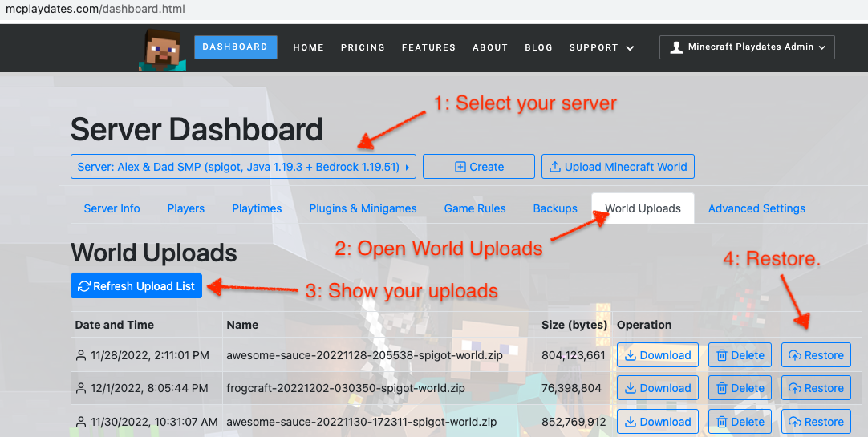Open the Blog link in navigation

click(x=538, y=47)
